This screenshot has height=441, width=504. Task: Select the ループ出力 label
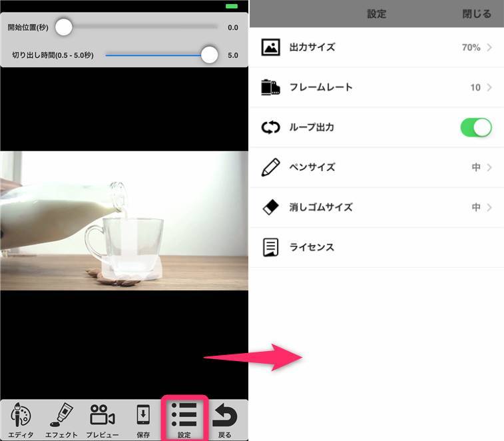[312, 127]
